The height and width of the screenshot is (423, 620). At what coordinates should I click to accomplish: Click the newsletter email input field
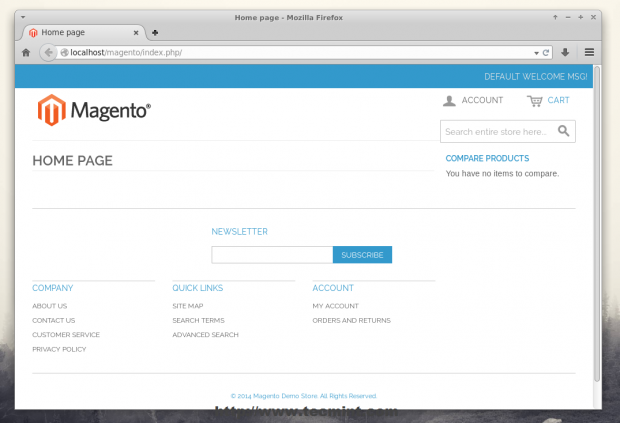point(272,255)
